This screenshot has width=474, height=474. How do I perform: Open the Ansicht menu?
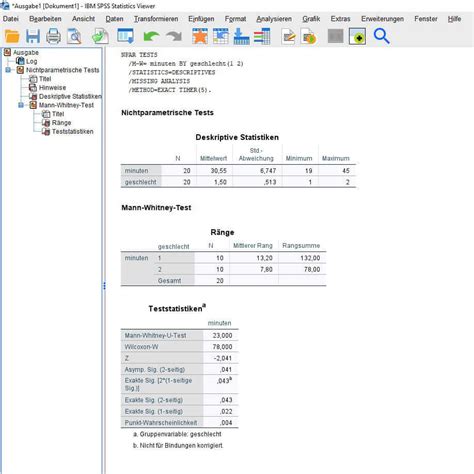coord(83,19)
